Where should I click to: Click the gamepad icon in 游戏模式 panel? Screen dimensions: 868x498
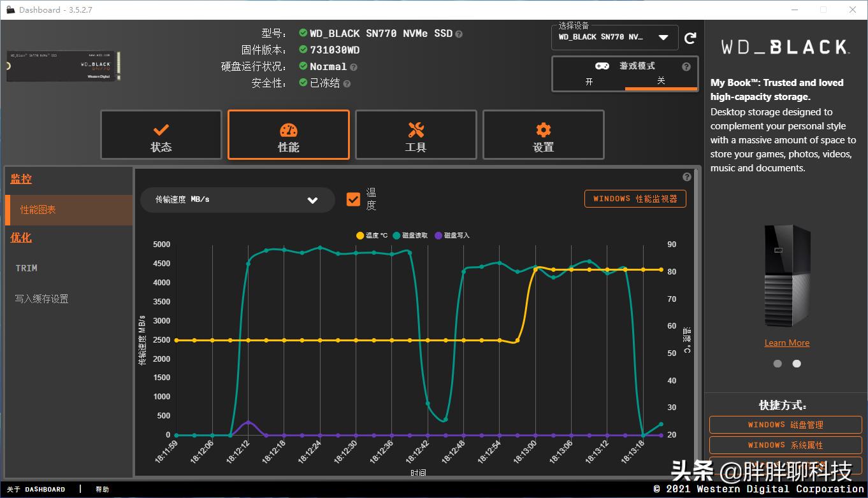click(602, 66)
